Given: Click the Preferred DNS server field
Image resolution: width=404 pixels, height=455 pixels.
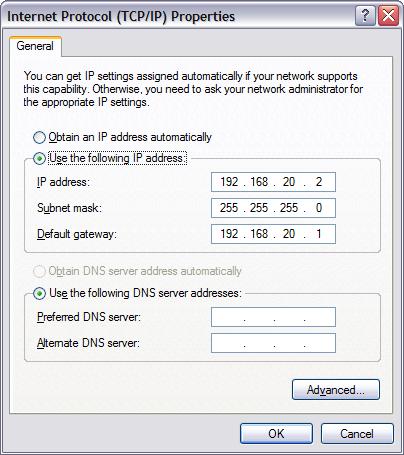Looking at the screenshot, I should [x=273, y=317].
